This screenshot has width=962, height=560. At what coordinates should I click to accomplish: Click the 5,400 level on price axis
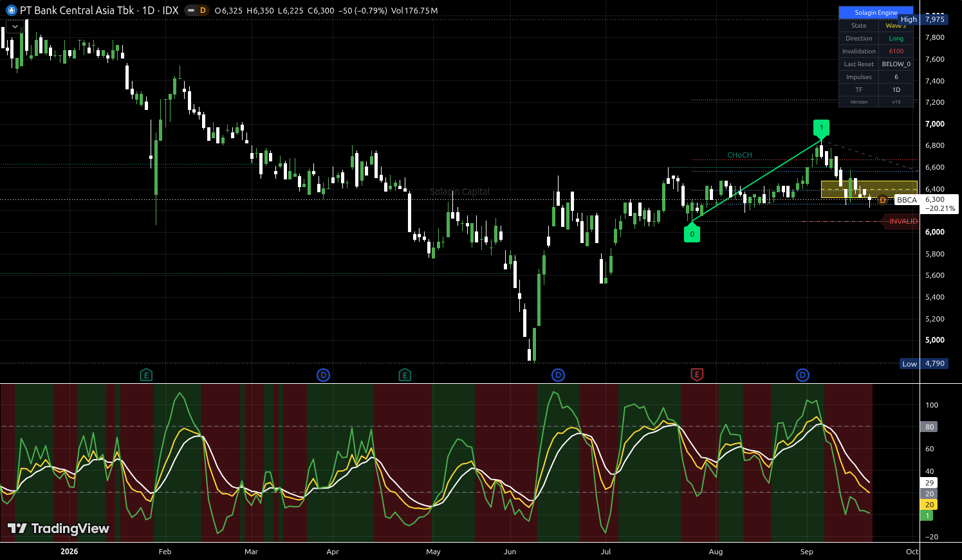pos(934,297)
